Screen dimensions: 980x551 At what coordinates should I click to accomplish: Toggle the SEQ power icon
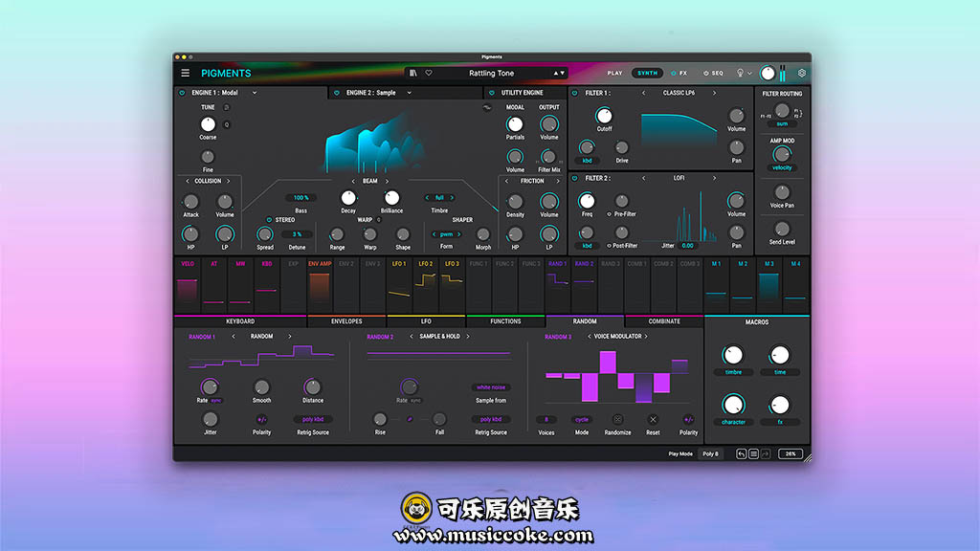(x=705, y=73)
